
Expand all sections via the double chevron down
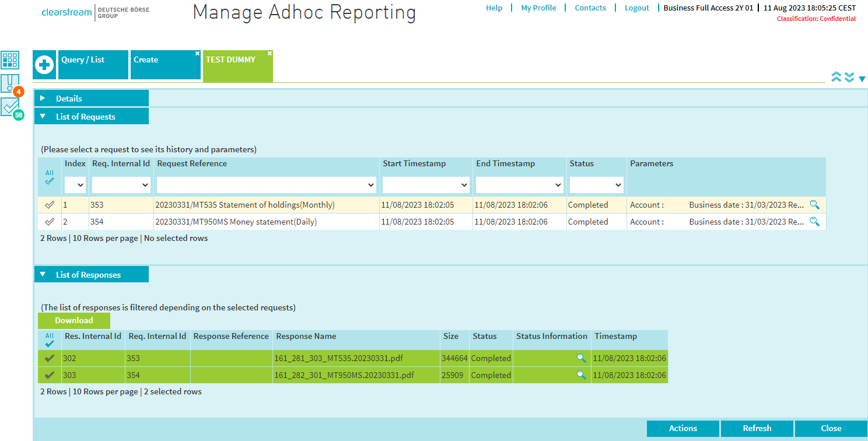pyautogui.click(x=849, y=76)
